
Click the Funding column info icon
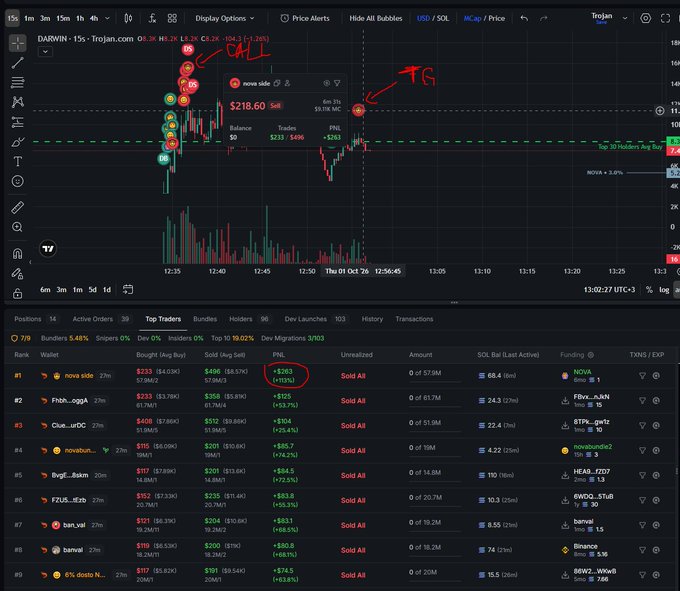591,355
